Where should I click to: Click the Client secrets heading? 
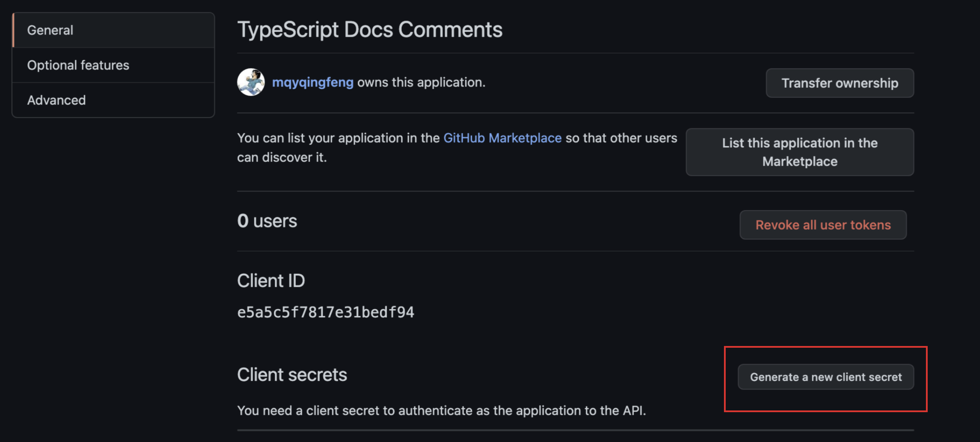click(292, 375)
